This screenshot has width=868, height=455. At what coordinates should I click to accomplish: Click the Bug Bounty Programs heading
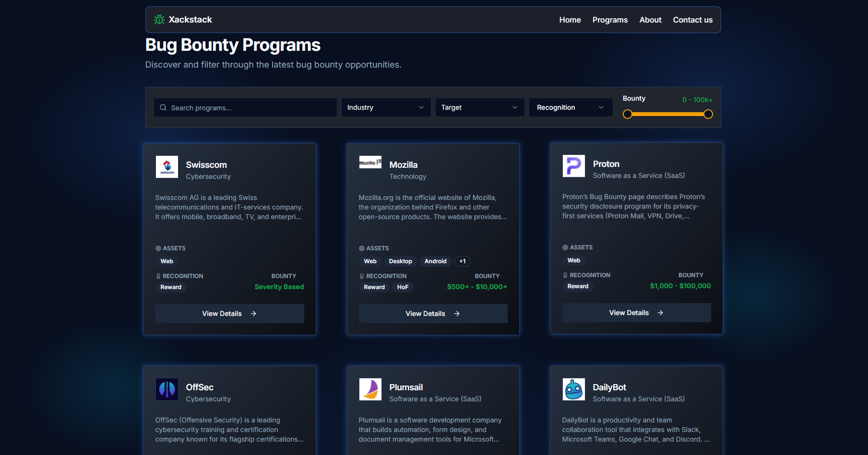tap(233, 45)
